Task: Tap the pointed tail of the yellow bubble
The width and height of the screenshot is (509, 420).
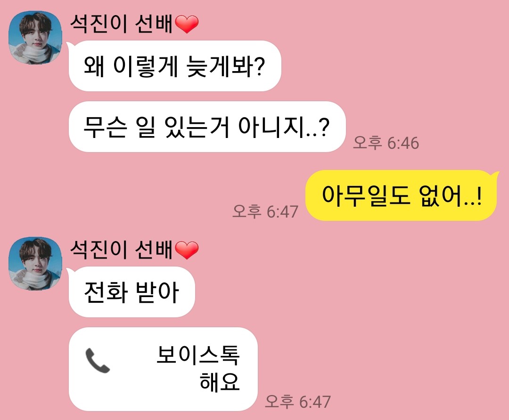Action: (496, 176)
